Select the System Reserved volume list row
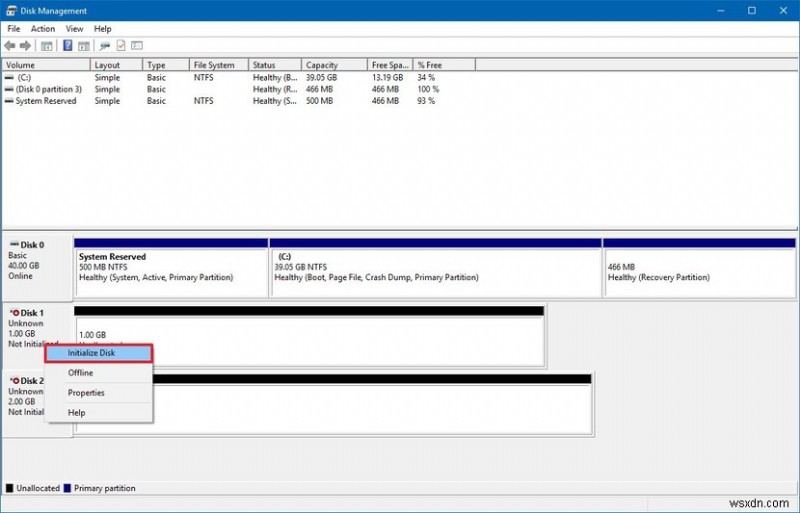The height and width of the screenshot is (513, 800). [239, 101]
